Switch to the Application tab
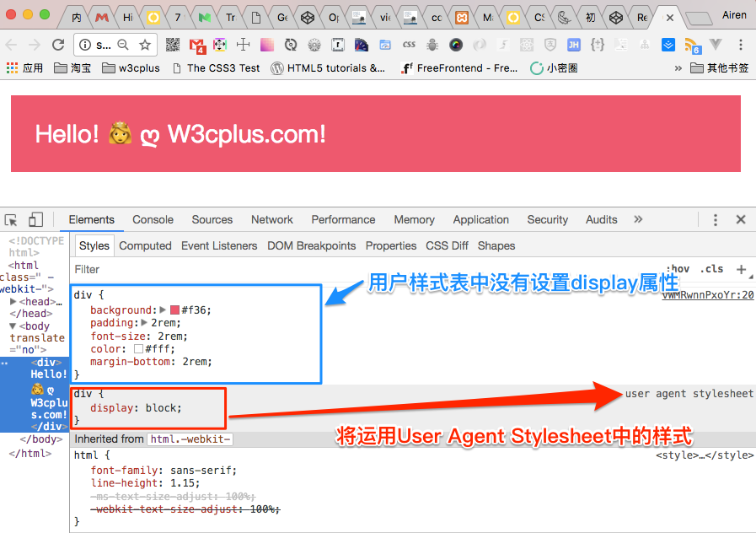Screen dimensions: 756x533 point(480,219)
